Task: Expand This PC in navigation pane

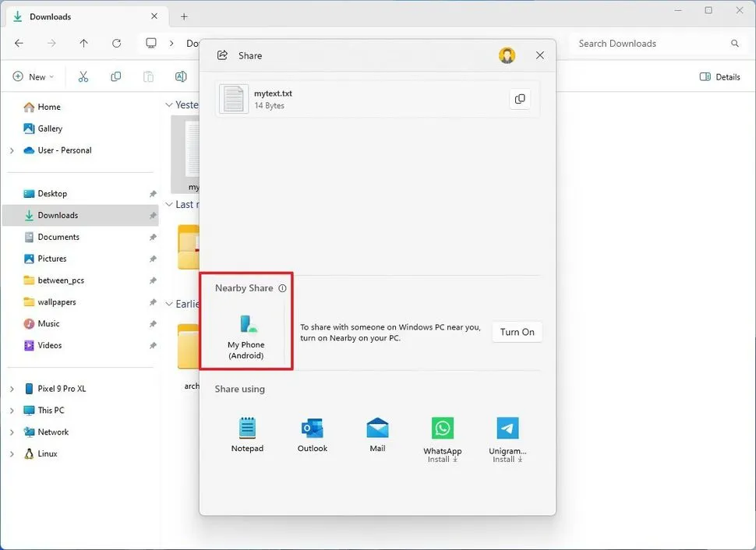Action: click(12, 411)
